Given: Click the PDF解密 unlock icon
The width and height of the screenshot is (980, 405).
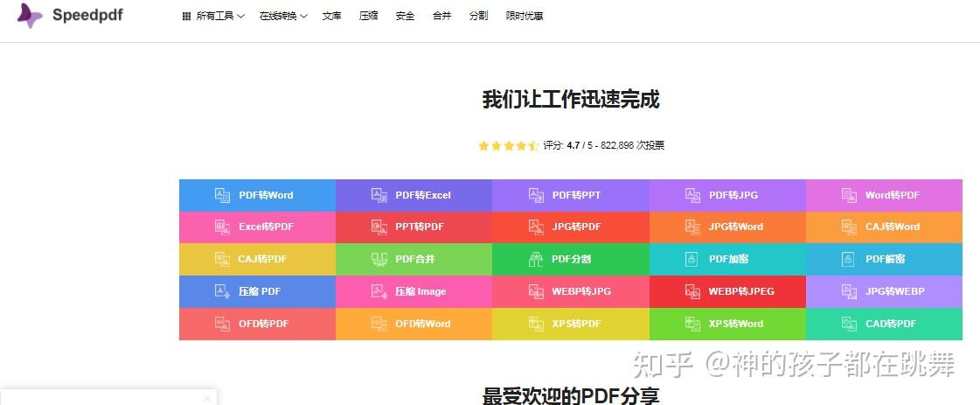Looking at the screenshot, I should [847, 259].
